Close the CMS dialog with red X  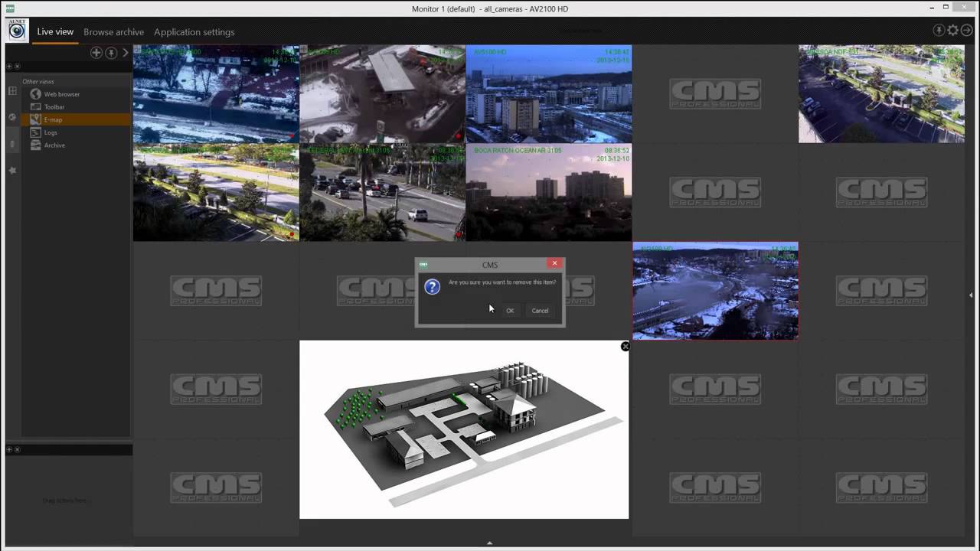554,263
